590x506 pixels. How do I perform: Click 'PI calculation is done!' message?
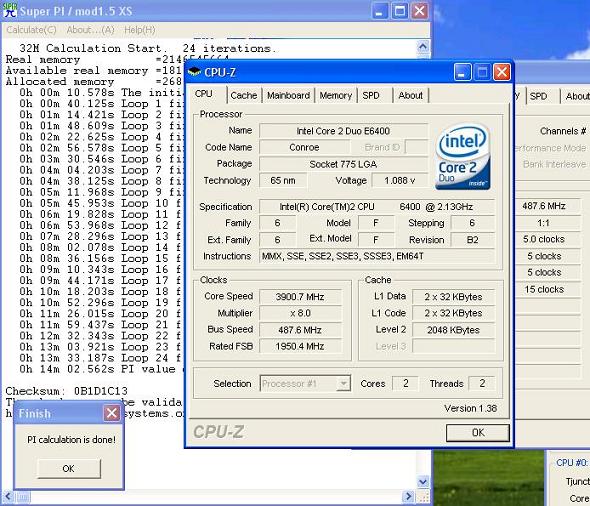(71, 439)
